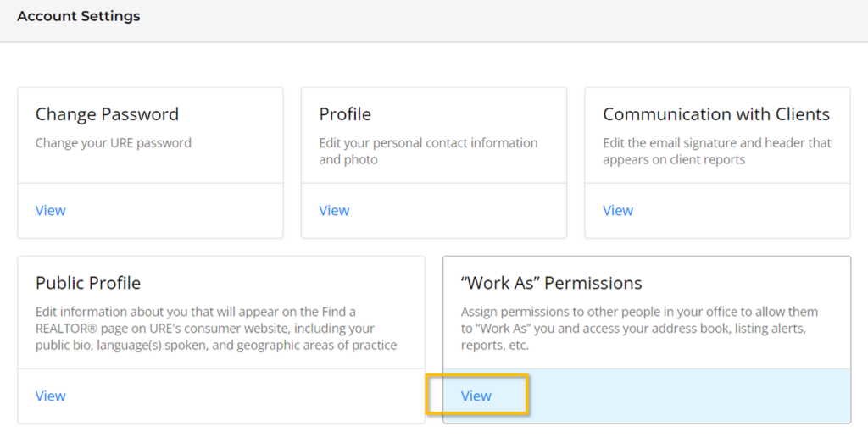Click the assign permissions description paragraph
The width and height of the screenshot is (868, 437).
(x=639, y=328)
